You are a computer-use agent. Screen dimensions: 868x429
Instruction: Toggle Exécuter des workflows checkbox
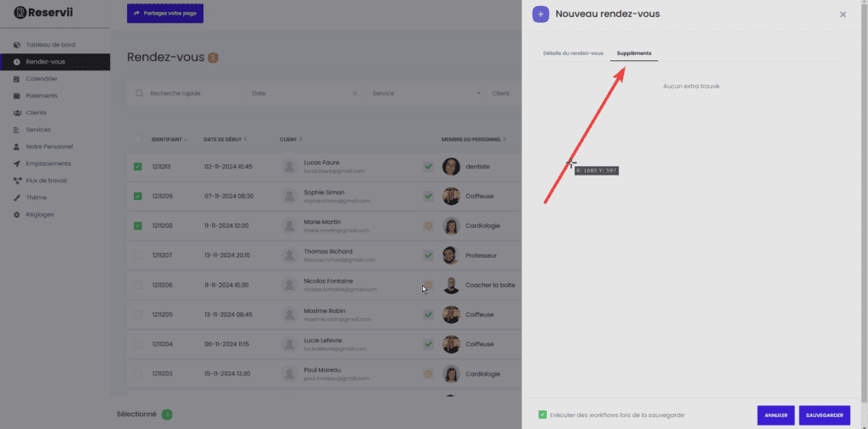[x=542, y=415]
